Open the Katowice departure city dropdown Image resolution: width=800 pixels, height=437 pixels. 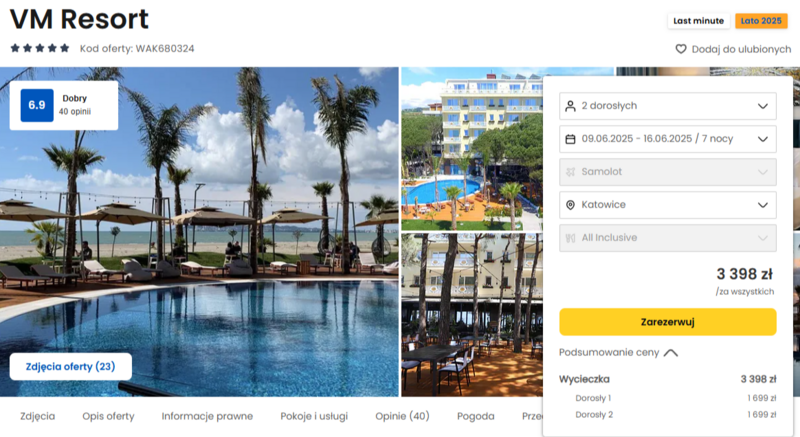tap(668, 204)
